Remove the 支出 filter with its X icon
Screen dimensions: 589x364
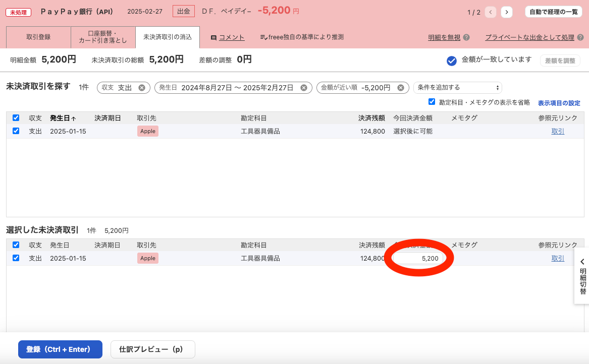(x=142, y=87)
